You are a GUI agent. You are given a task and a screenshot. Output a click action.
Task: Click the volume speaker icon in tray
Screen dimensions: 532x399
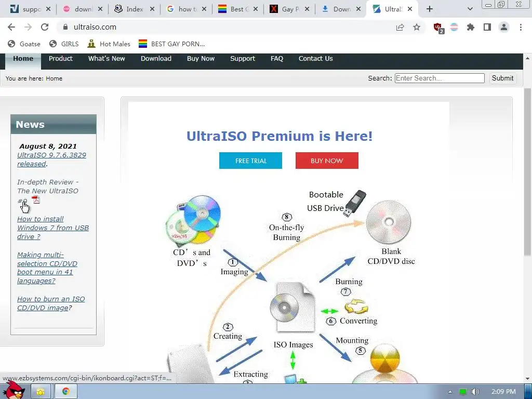coord(475,392)
